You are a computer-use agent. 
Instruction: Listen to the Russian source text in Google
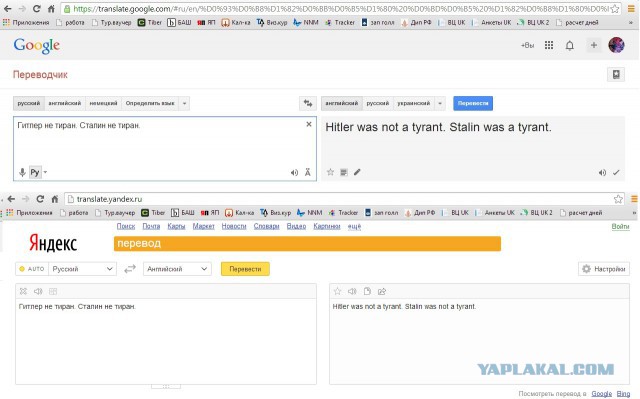[294, 173]
